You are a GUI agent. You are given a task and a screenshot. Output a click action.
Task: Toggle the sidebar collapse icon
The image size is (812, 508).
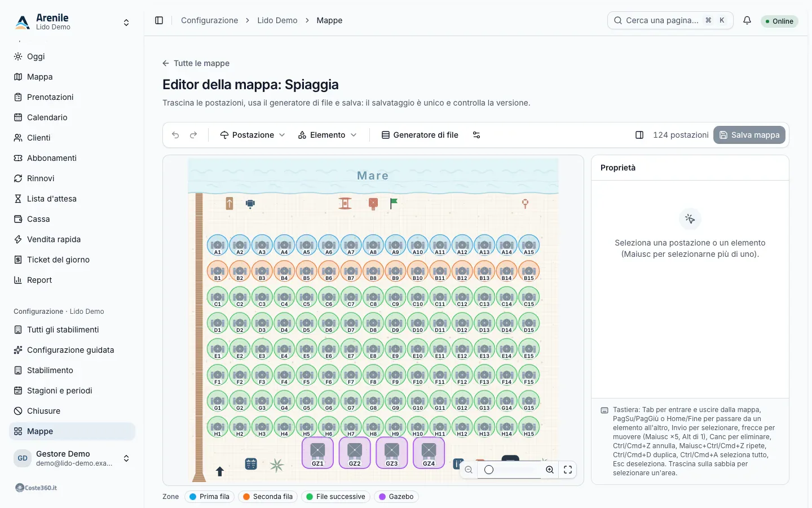[159, 20]
